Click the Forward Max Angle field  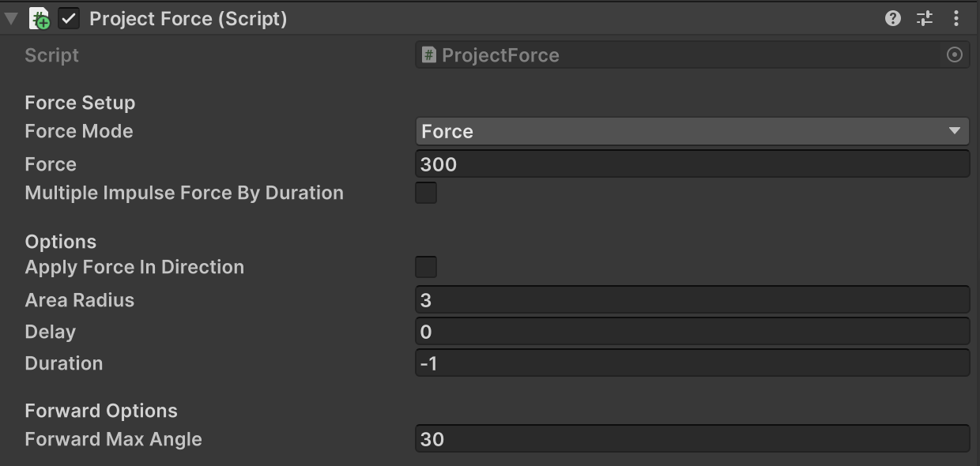pos(692,439)
